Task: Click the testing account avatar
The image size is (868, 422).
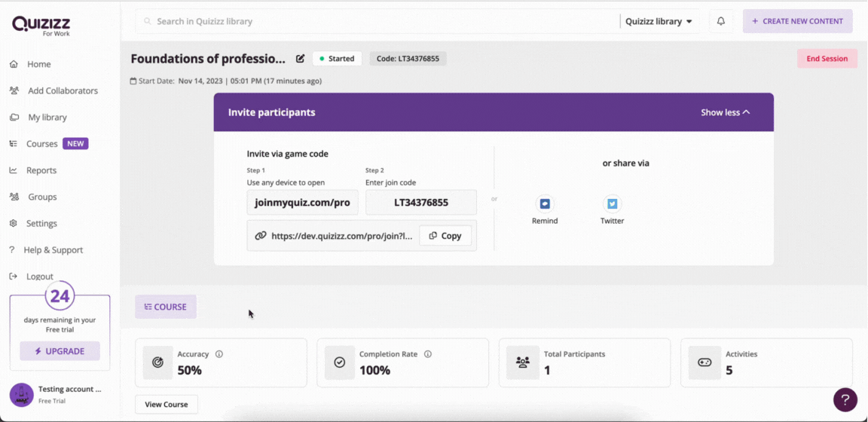Action: pyautogui.click(x=22, y=395)
